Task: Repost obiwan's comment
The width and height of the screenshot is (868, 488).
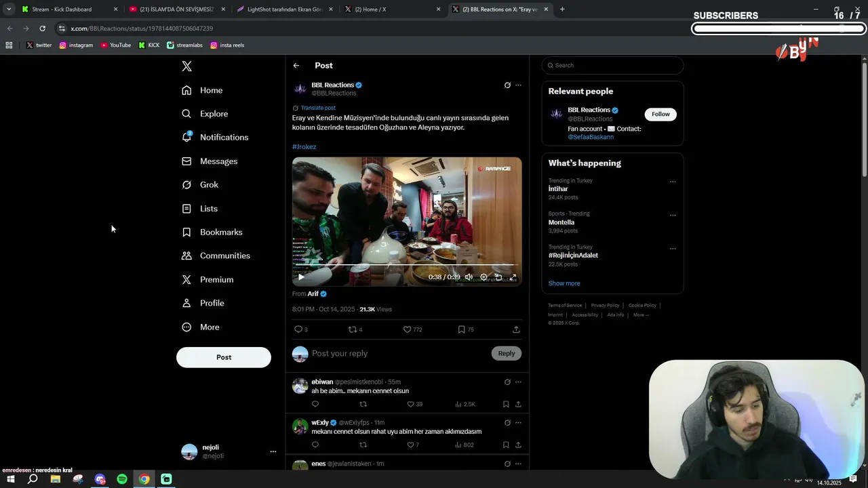Action: pyautogui.click(x=363, y=404)
